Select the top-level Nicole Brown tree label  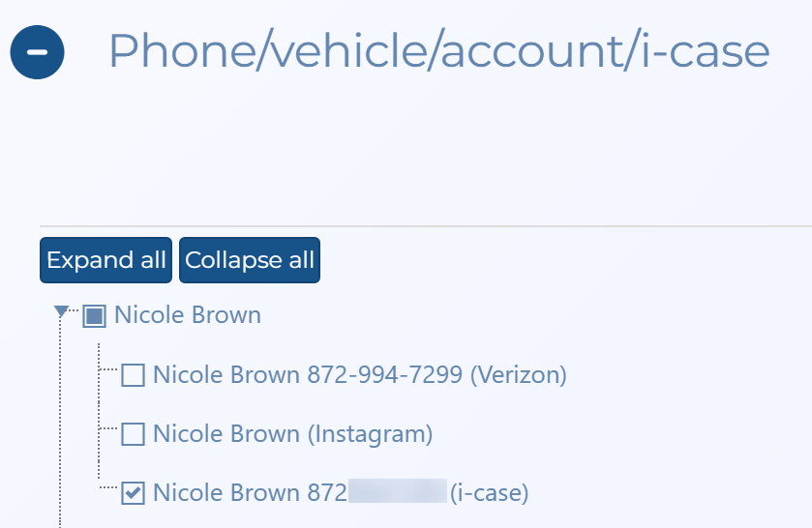pyautogui.click(x=188, y=315)
